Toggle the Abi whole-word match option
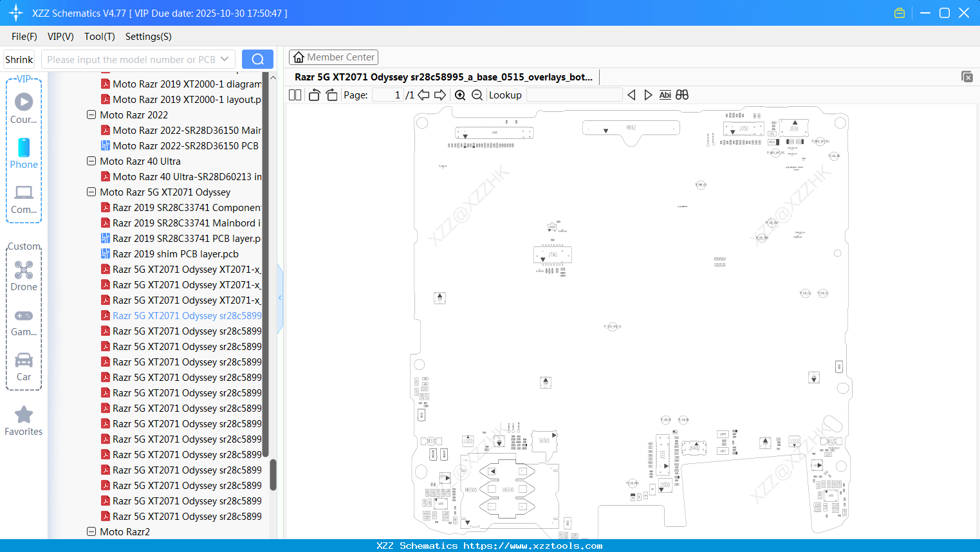Screen dimensions: 980x552 665,95
